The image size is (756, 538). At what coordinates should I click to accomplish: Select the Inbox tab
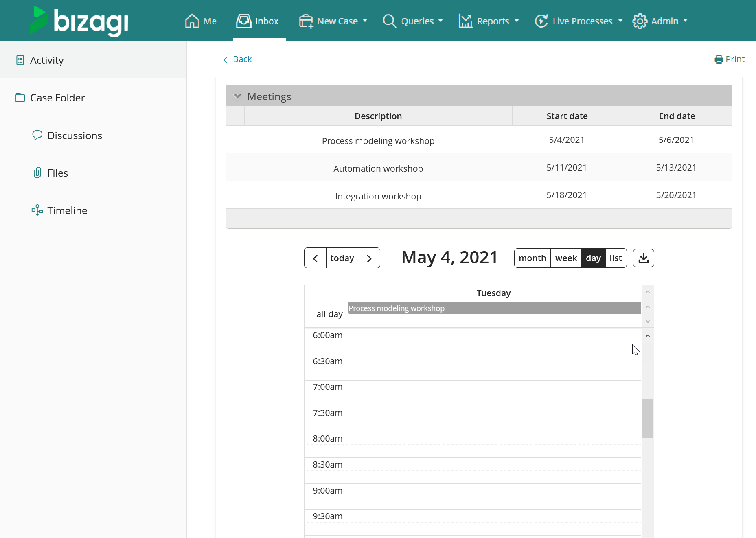(258, 21)
